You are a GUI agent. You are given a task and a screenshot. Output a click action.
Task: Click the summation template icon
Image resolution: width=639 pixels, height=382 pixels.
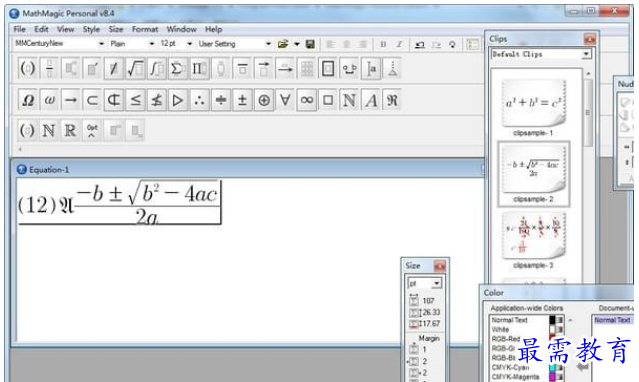tap(177, 68)
